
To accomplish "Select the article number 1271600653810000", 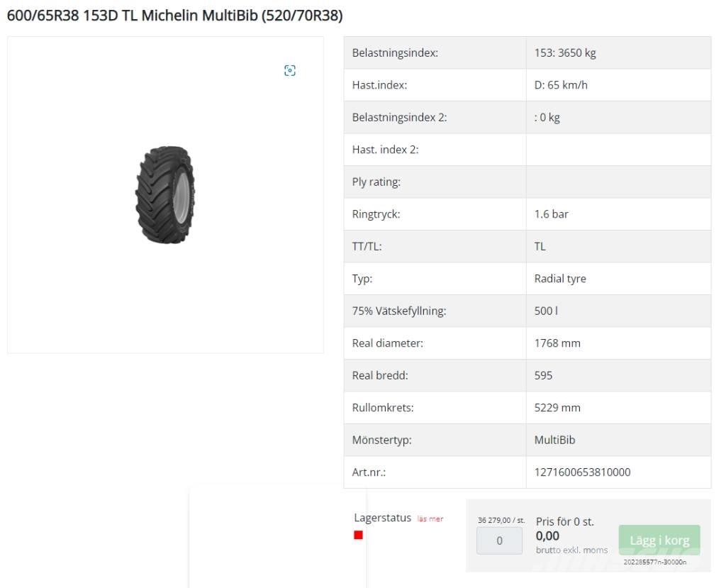I will pos(582,472).
